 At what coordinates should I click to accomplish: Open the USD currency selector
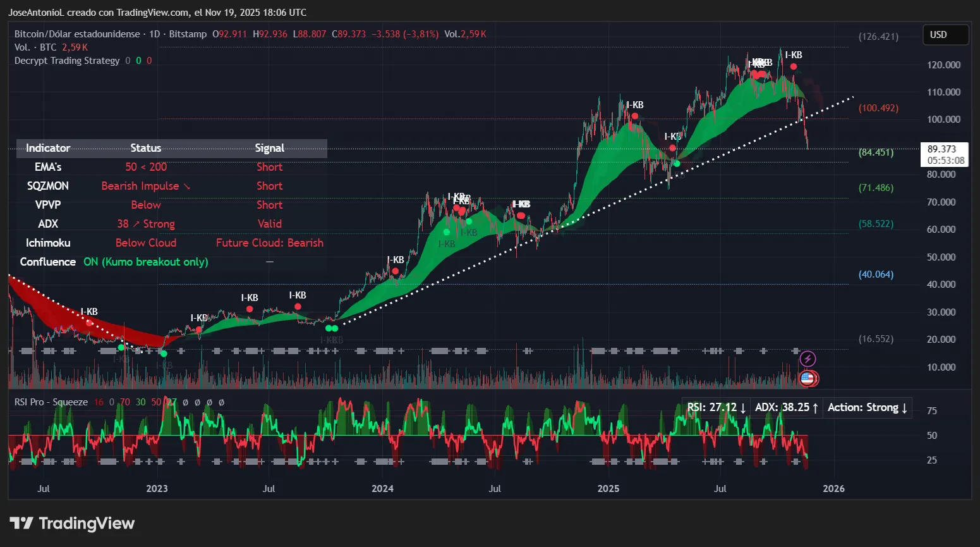(945, 35)
